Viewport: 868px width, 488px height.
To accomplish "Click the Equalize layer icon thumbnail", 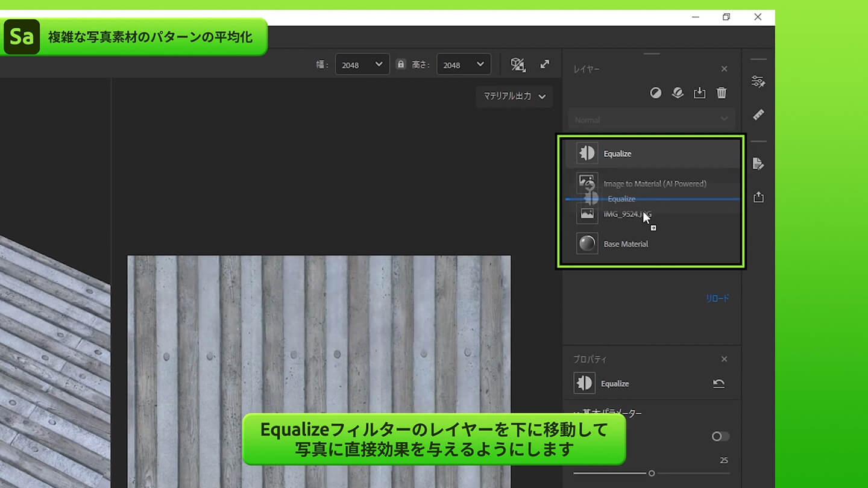I will pyautogui.click(x=587, y=153).
